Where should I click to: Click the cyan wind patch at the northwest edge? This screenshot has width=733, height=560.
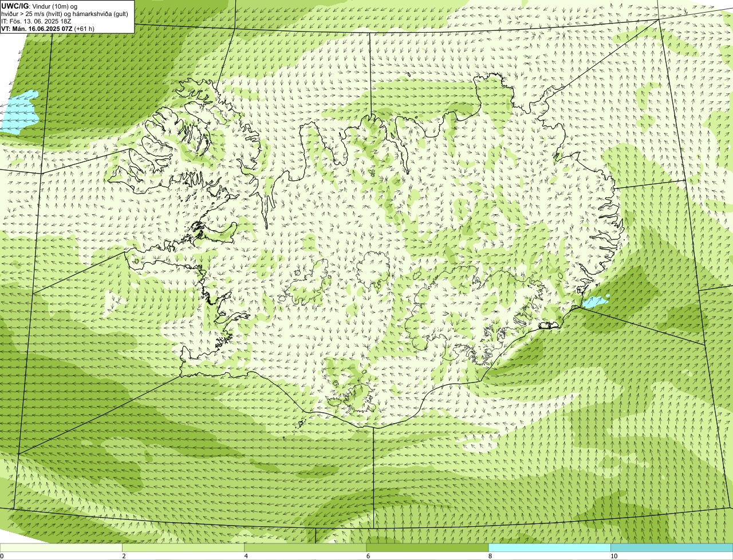(x=19, y=112)
